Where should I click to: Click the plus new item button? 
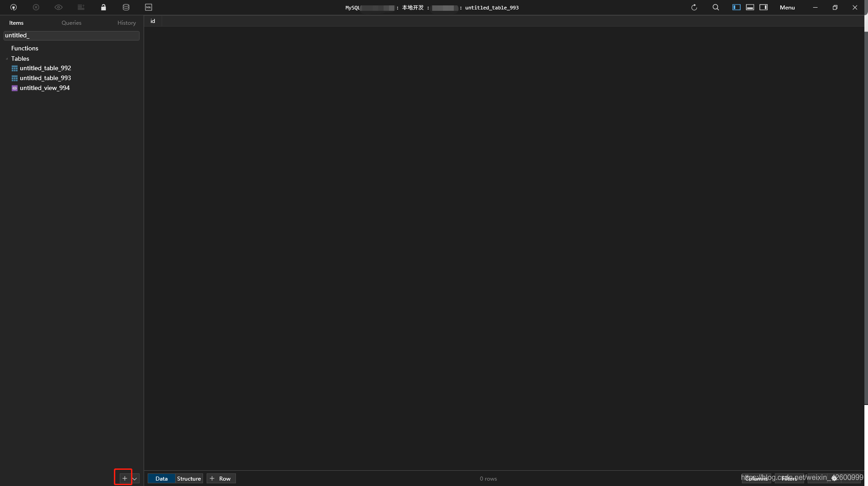(124, 478)
